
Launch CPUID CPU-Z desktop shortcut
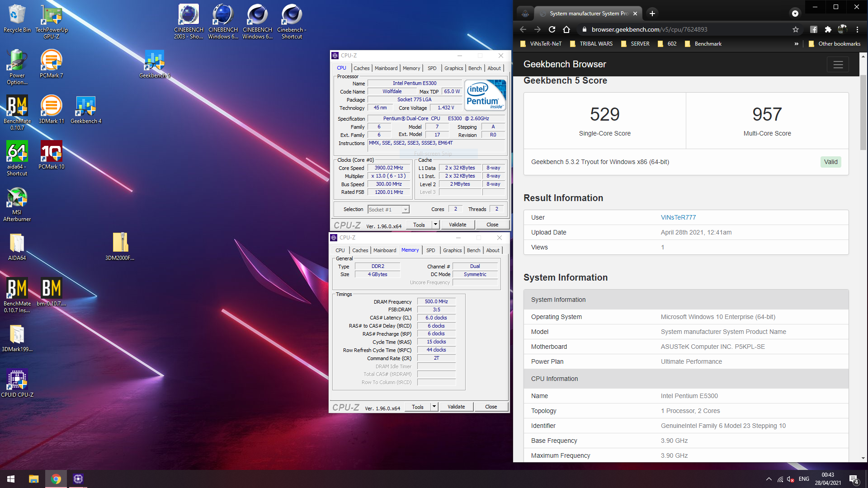pyautogui.click(x=17, y=383)
